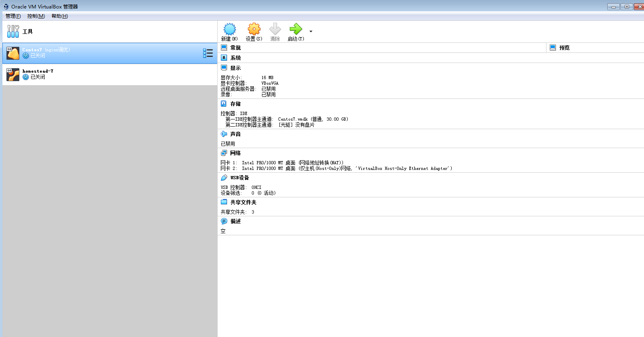This screenshot has width=644, height=337.
Task: Click the 已关闭 status under Centos7
Action: (38, 56)
